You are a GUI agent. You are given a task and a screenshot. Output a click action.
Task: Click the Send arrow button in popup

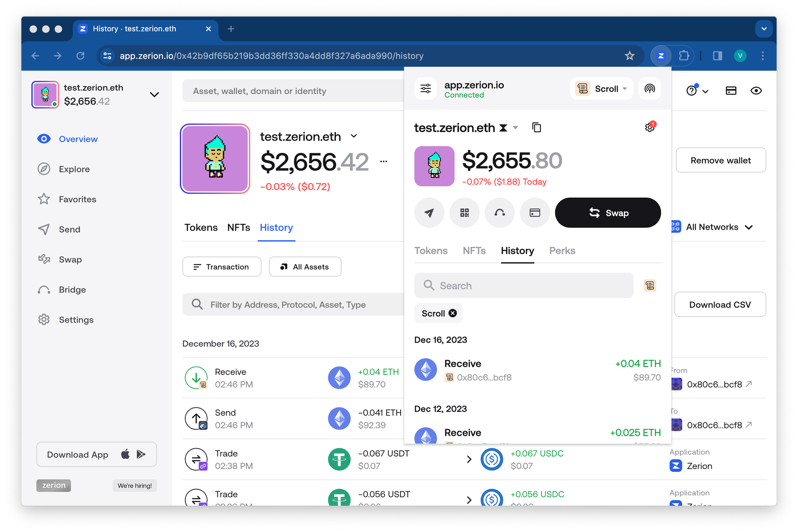[429, 213]
